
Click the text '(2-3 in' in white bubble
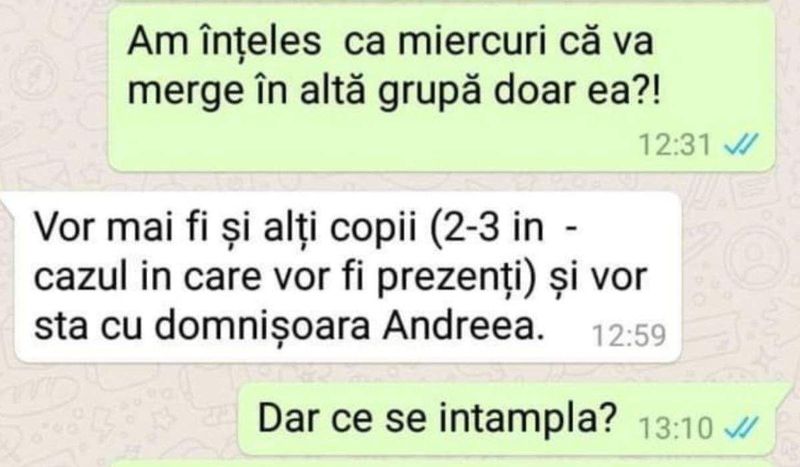coord(487,228)
